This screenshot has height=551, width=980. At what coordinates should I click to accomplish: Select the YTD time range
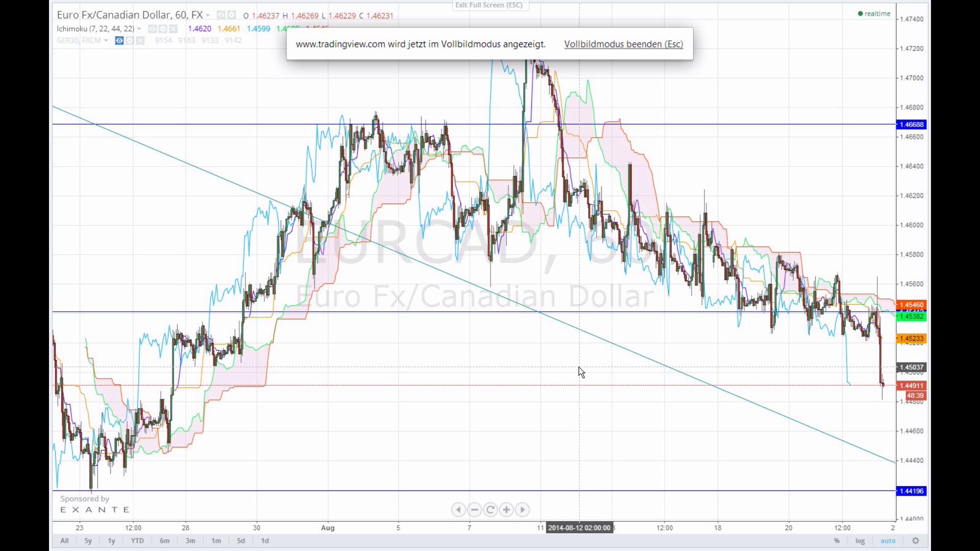pos(137,541)
